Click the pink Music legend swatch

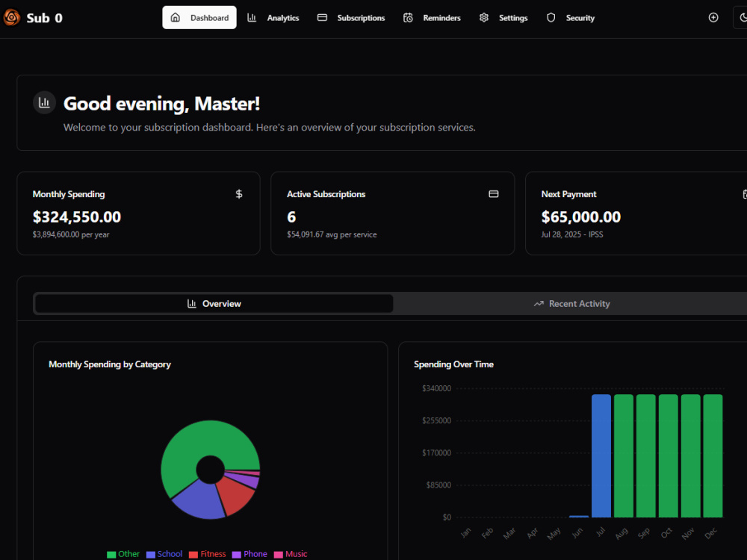279,554
